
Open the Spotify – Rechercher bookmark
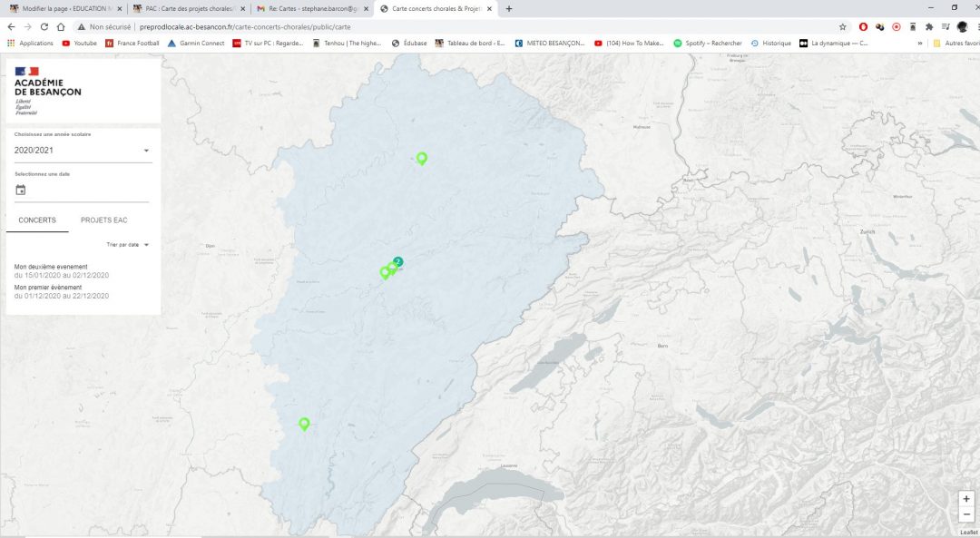point(708,44)
